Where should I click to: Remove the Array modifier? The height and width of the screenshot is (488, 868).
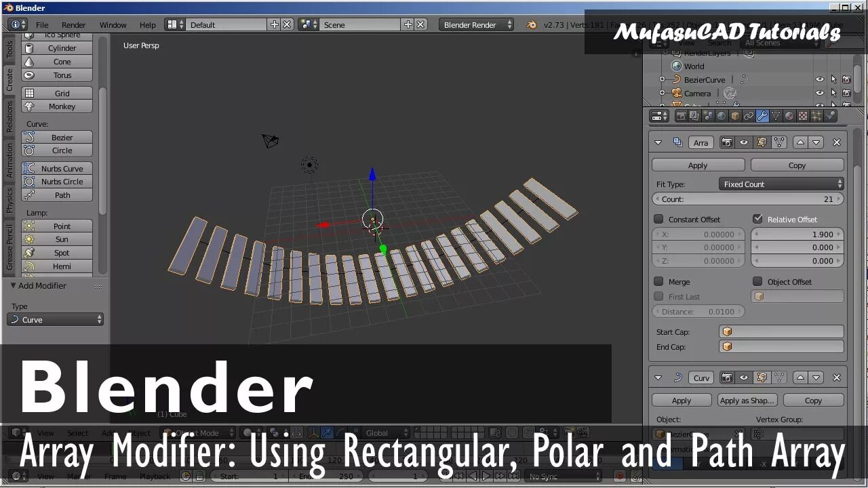point(837,142)
